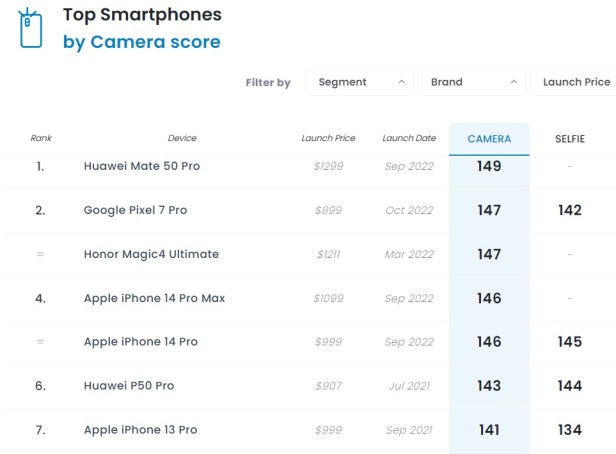Image resolution: width=616 pixels, height=454 pixels.
Task: Click the 149 camera score for Mate 50 Pro
Action: click(489, 166)
